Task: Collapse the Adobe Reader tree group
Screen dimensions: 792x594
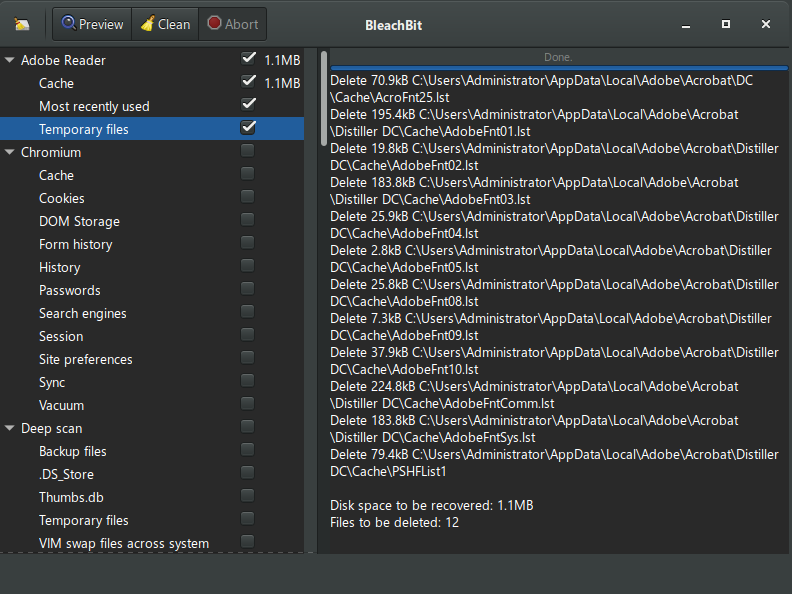Action: click(10, 60)
